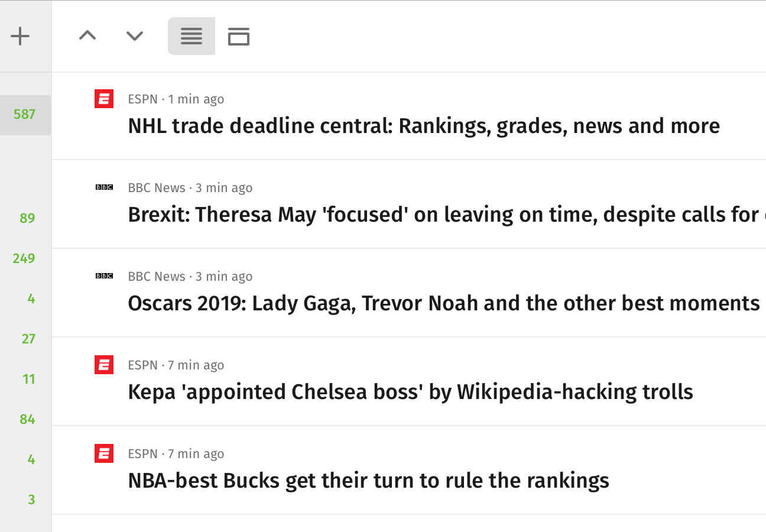Select sidebar feed with 89 unread
766x532 pixels.
(x=25, y=218)
